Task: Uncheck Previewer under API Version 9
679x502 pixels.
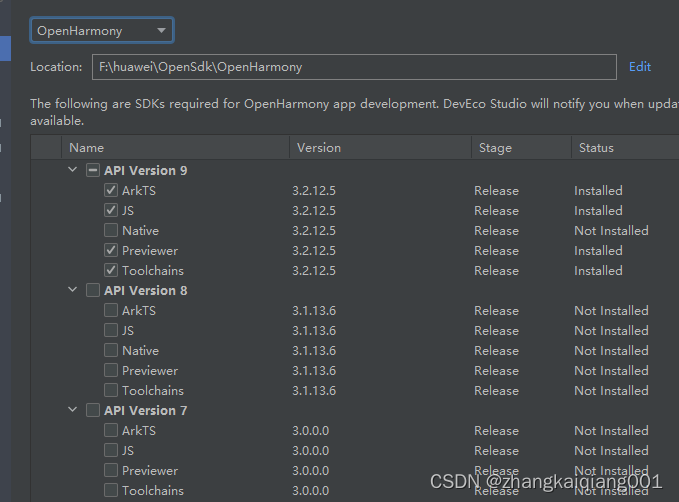Action: coord(111,250)
